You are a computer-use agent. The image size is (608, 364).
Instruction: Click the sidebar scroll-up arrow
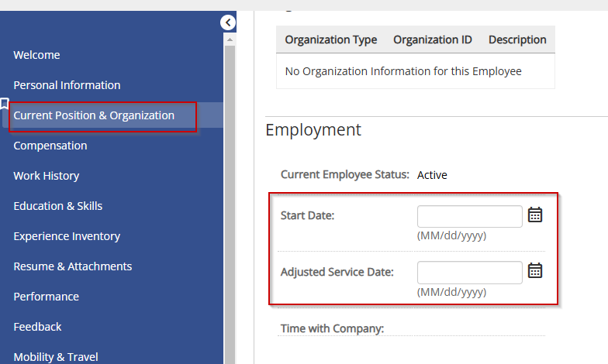[x=230, y=39]
